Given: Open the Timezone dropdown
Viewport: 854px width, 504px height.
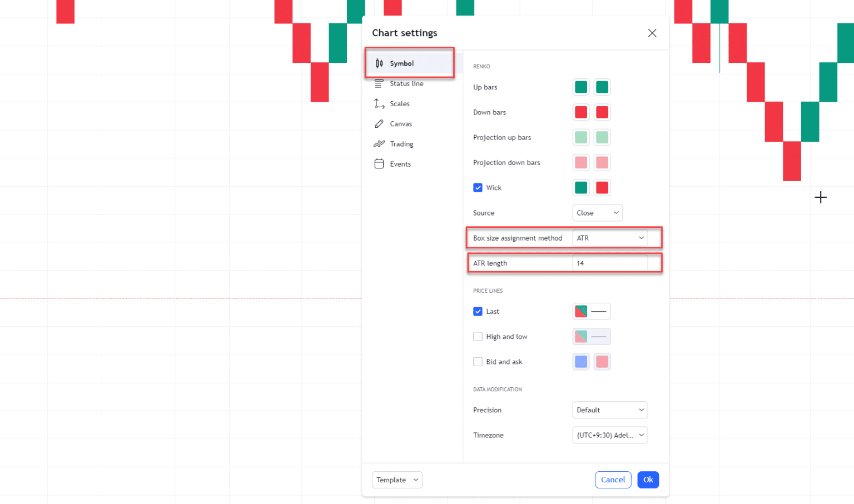Looking at the screenshot, I should point(610,435).
